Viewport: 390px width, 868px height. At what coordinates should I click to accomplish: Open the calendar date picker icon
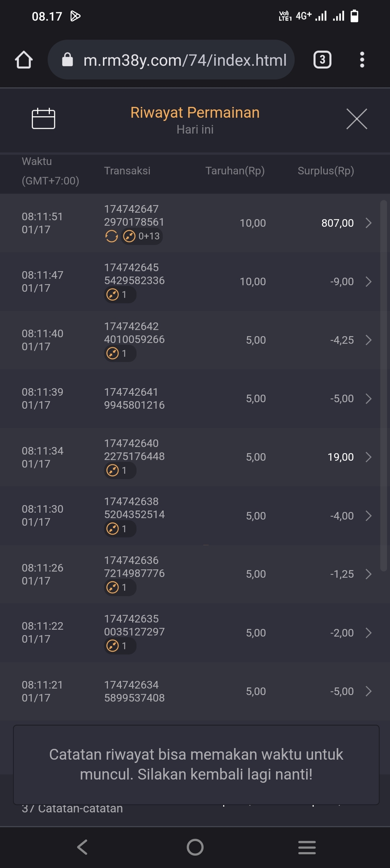point(43,118)
